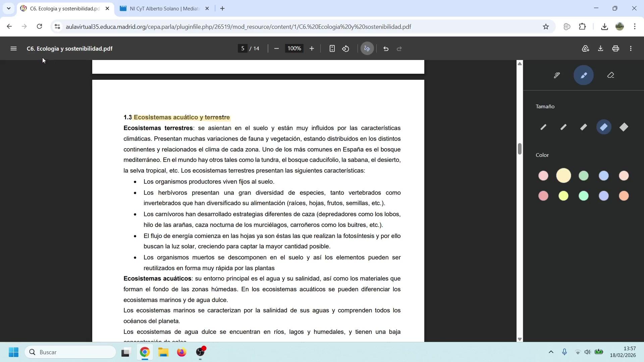Rotate the PDF page counterclockwise
Viewport: 644px width, 362px height.
tap(346, 49)
